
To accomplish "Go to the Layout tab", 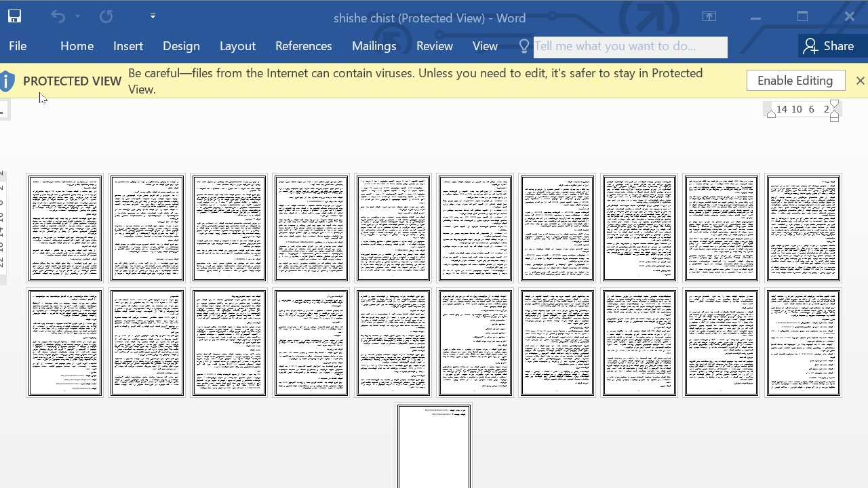I will tap(237, 46).
